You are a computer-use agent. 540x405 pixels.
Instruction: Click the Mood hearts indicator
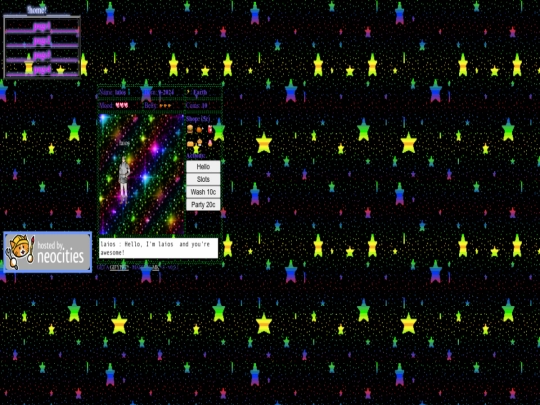[x=122, y=105]
